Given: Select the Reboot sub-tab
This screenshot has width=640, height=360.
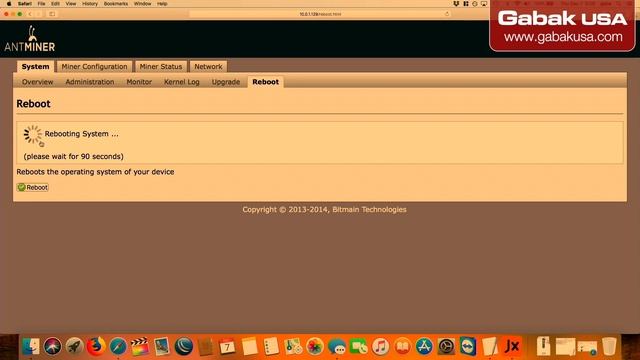Looking at the screenshot, I should click(266, 82).
